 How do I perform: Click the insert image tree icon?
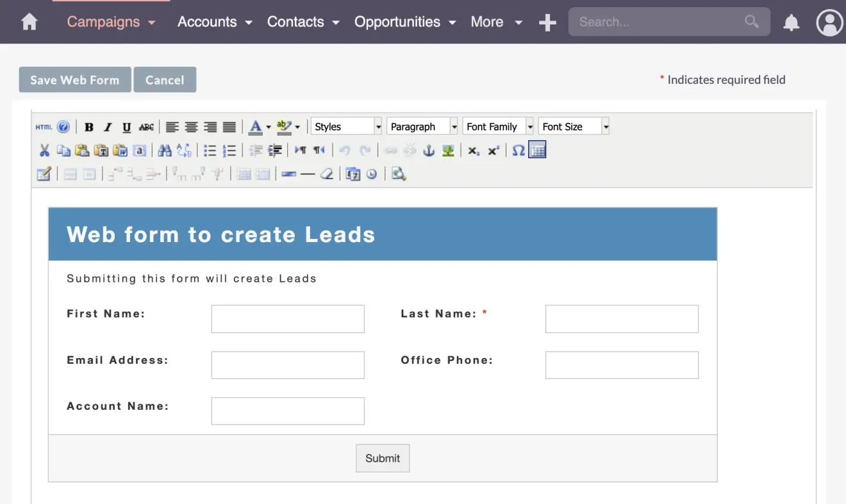click(x=448, y=150)
